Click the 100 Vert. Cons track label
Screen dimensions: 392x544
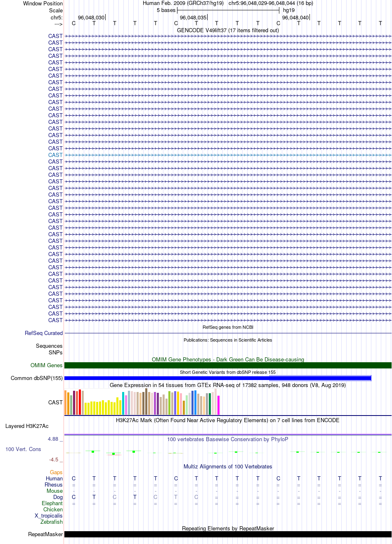coord(23,449)
